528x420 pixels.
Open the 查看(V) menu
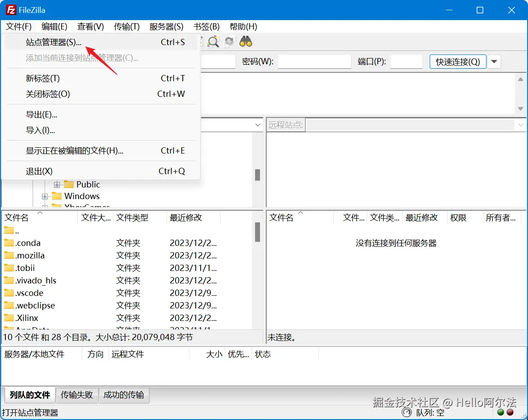point(90,27)
